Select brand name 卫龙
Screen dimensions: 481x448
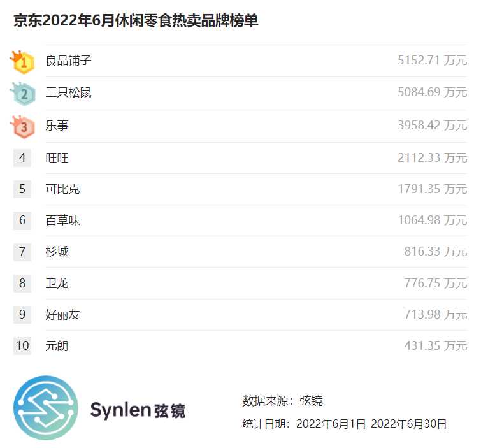pos(57,283)
